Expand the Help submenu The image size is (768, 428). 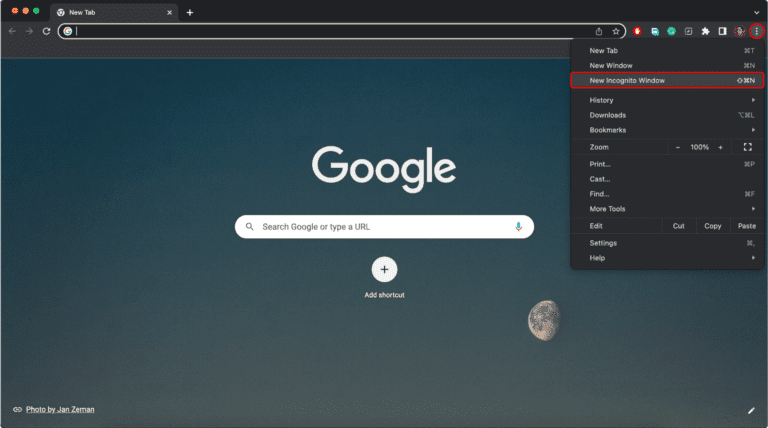[x=668, y=258]
